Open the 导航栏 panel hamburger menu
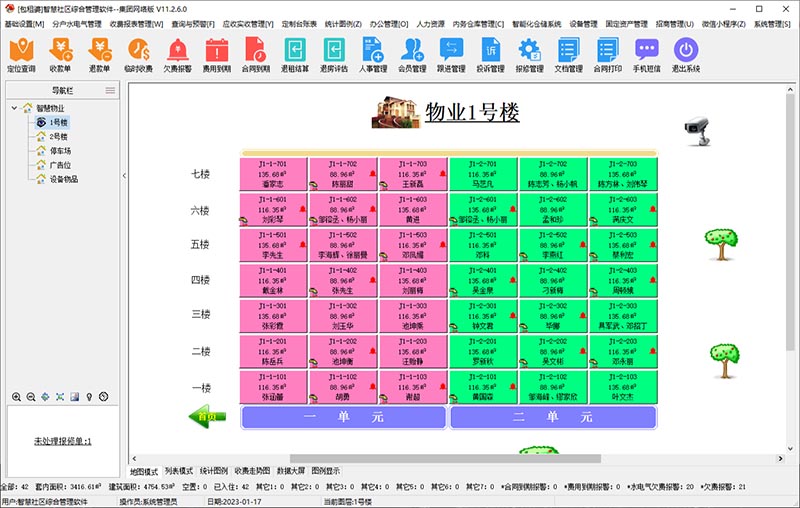This screenshot has height=508, width=800. [x=109, y=90]
